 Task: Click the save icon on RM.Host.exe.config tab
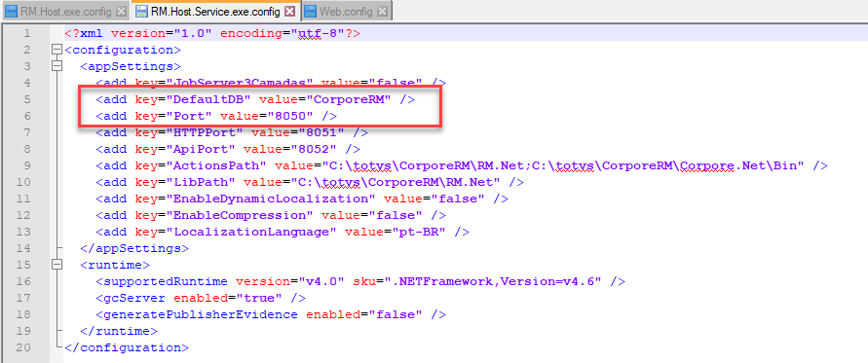point(11,11)
